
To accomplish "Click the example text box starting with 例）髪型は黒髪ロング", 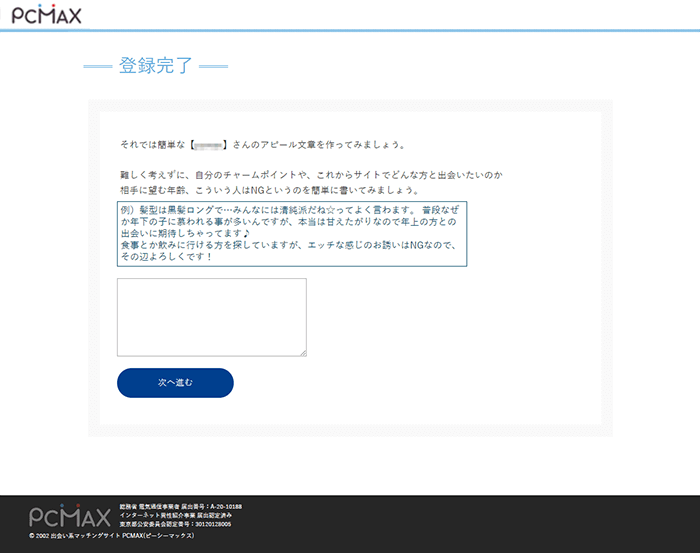I will coord(292,233).
